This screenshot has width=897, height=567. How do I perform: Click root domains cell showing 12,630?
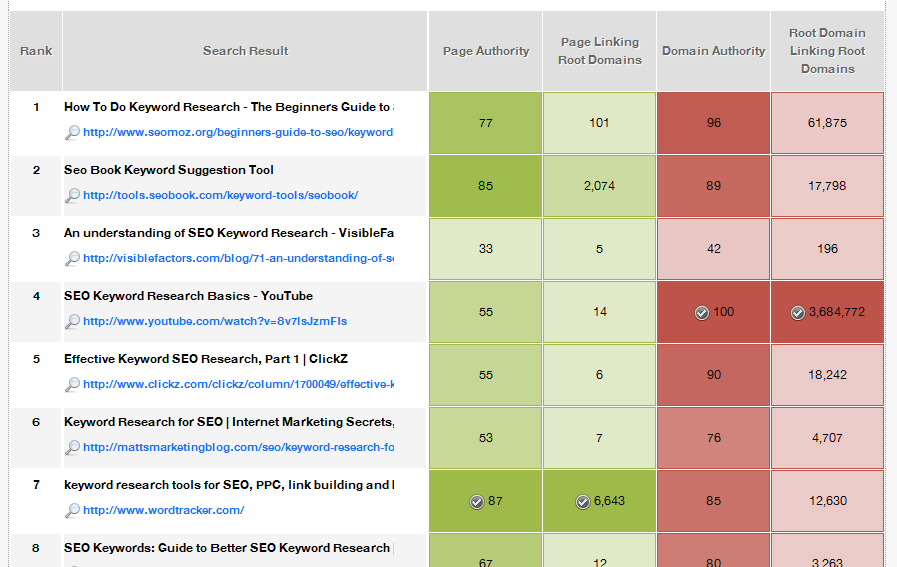[827, 501]
